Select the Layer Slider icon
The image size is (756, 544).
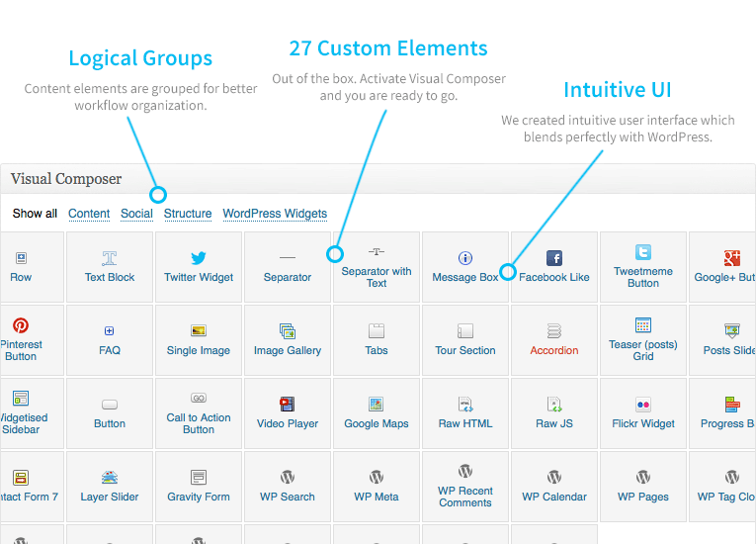click(110, 478)
